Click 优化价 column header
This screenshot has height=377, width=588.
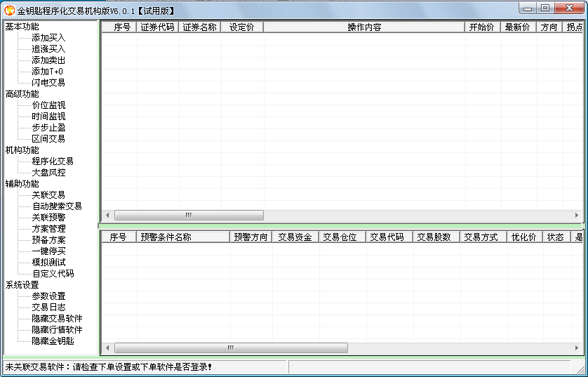(x=525, y=237)
